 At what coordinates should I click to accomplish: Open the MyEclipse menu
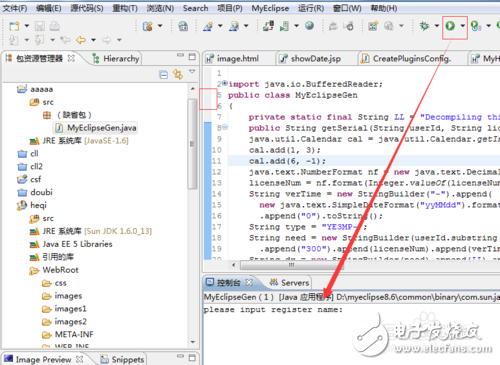coord(270,8)
